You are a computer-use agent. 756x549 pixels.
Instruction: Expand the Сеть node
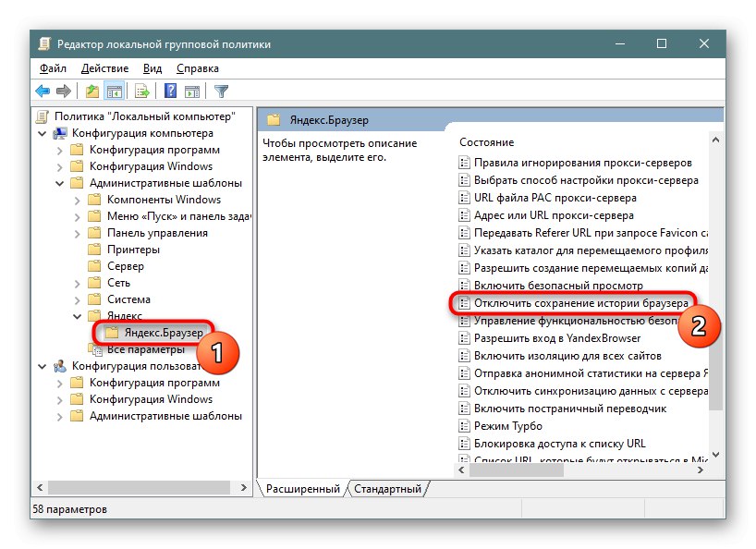tap(77, 284)
